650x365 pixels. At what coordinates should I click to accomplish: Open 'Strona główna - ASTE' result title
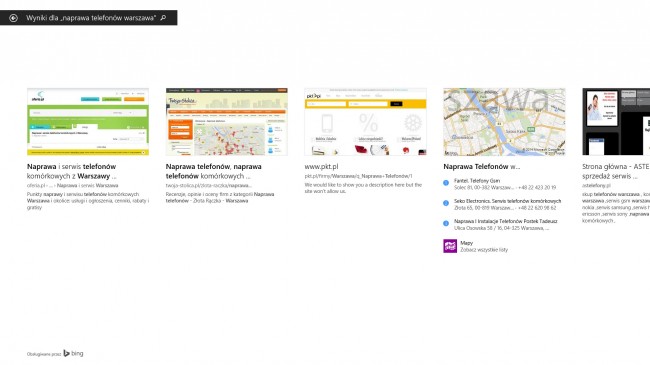coord(616,171)
